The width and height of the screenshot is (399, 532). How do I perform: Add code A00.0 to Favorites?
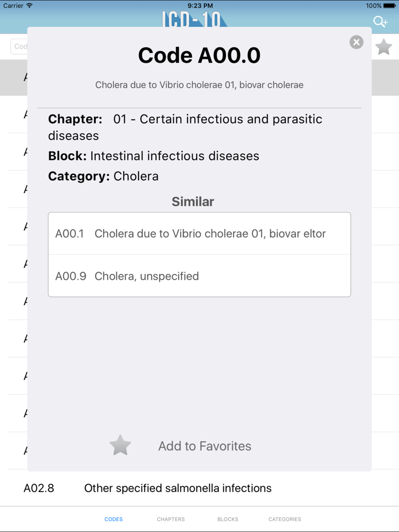204,445
